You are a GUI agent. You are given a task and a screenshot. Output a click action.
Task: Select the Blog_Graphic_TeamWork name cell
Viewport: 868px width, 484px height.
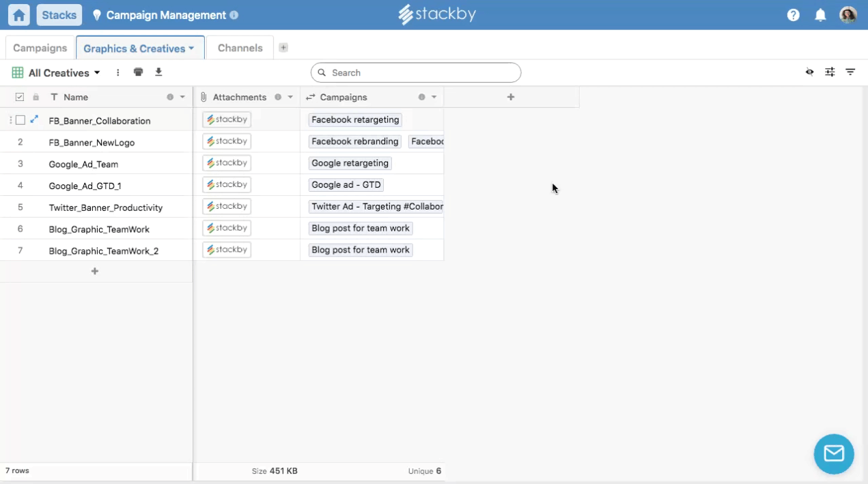coord(99,229)
